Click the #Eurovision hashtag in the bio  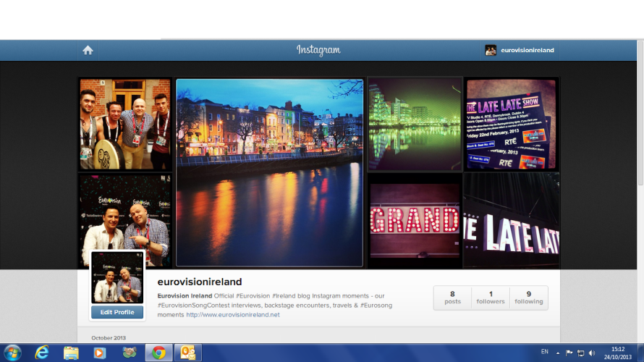click(x=253, y=296)
